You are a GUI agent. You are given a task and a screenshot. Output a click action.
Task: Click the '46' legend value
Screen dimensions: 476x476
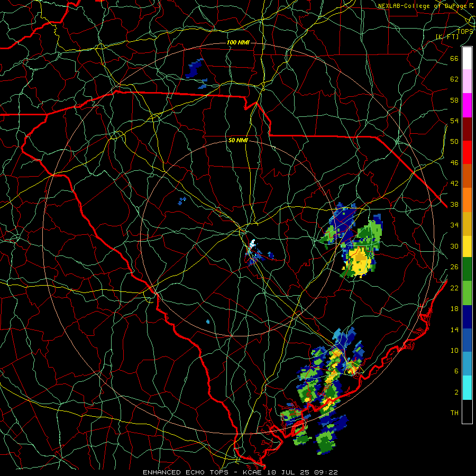454,163
